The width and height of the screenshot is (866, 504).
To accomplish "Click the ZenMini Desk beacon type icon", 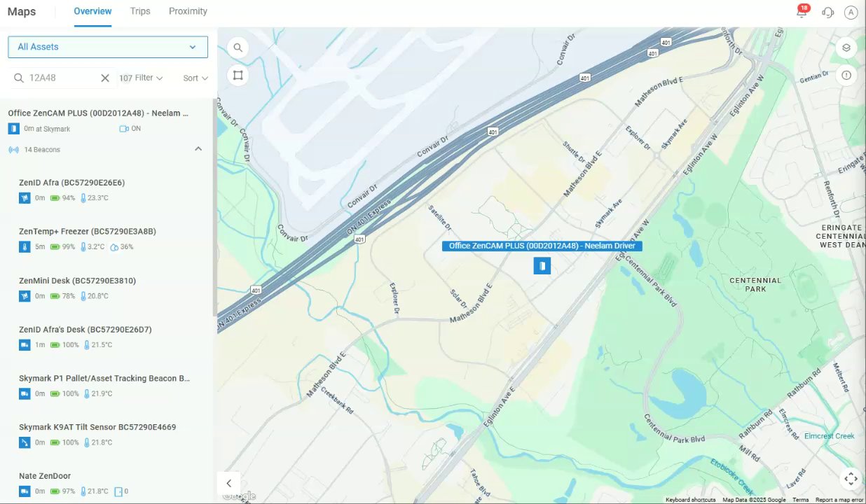I will click(x=25, y=296).
